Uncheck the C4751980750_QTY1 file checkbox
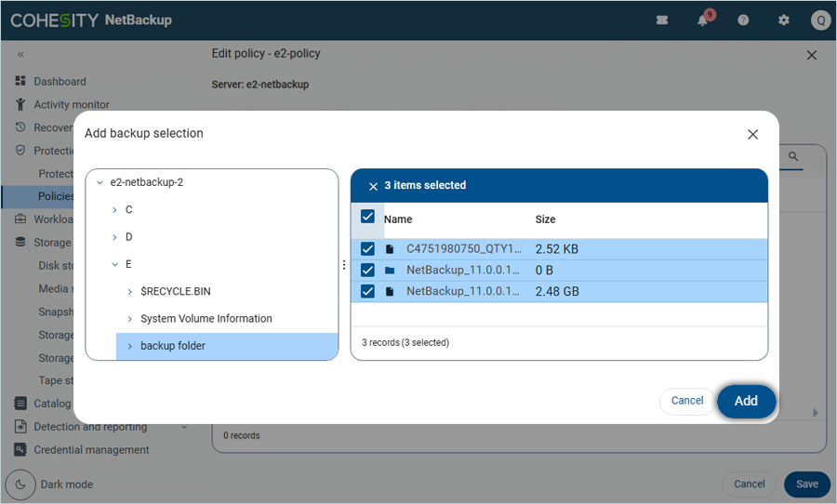Viewport: 837px width, 504px height. (x=367, y=249)
